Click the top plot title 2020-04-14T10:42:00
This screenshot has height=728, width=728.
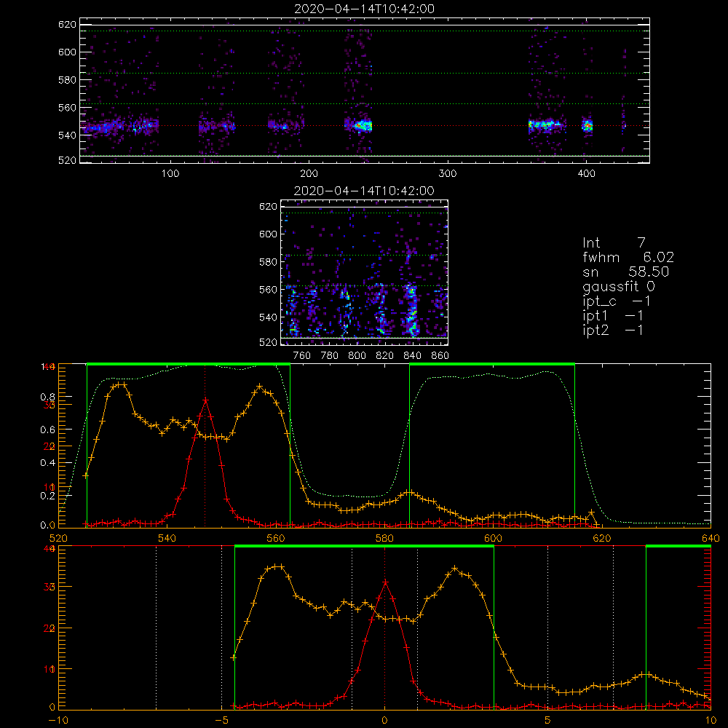click(365, 9)
